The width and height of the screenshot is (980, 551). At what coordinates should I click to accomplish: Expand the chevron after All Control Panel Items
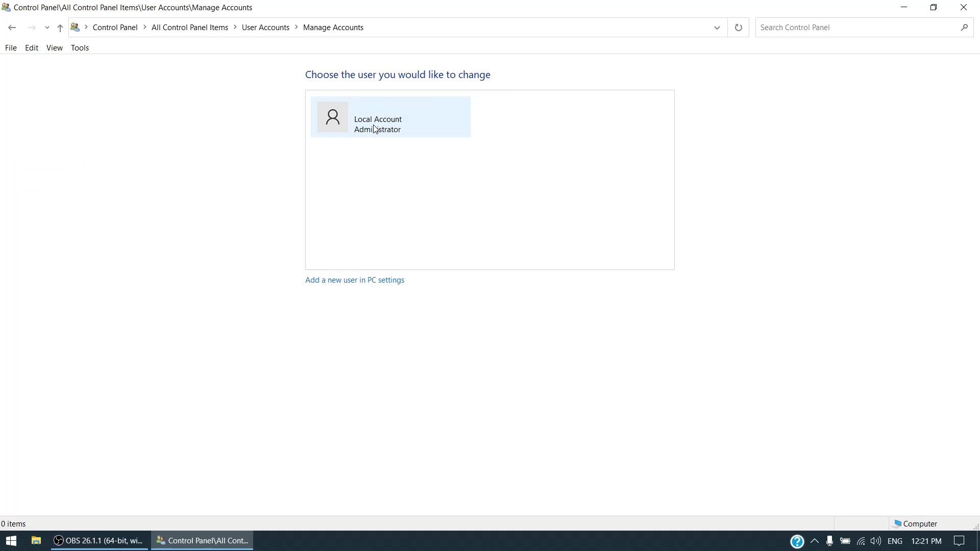235,28
